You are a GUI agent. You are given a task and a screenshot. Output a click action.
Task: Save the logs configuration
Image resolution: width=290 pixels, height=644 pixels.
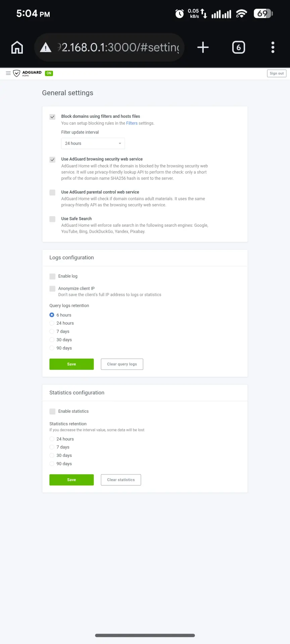point(71,364)
